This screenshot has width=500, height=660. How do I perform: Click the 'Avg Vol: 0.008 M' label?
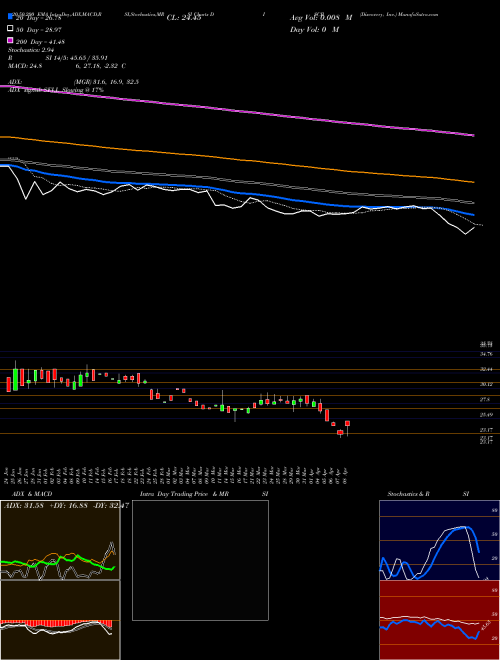(321, 18)
